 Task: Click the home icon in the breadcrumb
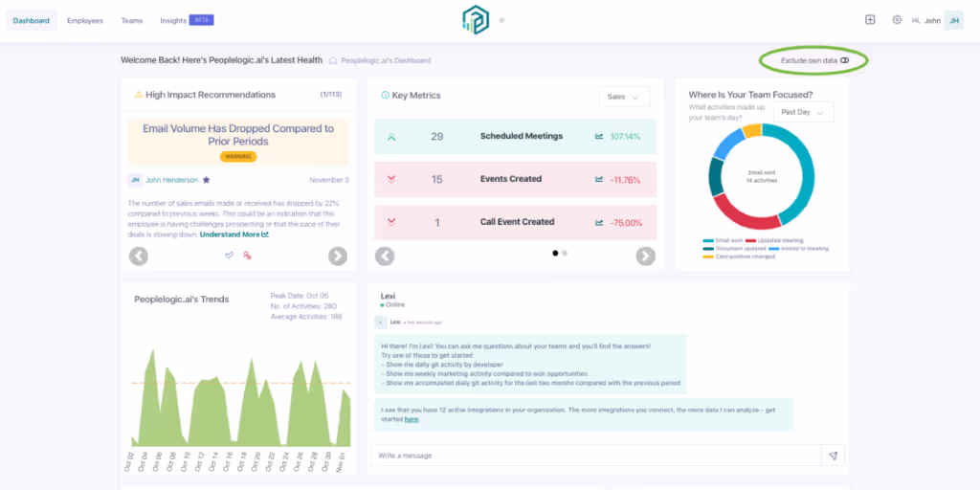click(333, 60)
